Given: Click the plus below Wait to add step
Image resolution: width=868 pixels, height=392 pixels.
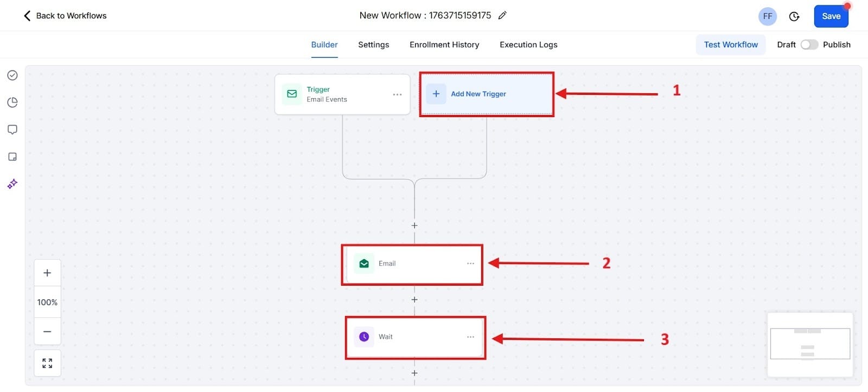Looking at the screenshot, I should (x=414, y=373).
